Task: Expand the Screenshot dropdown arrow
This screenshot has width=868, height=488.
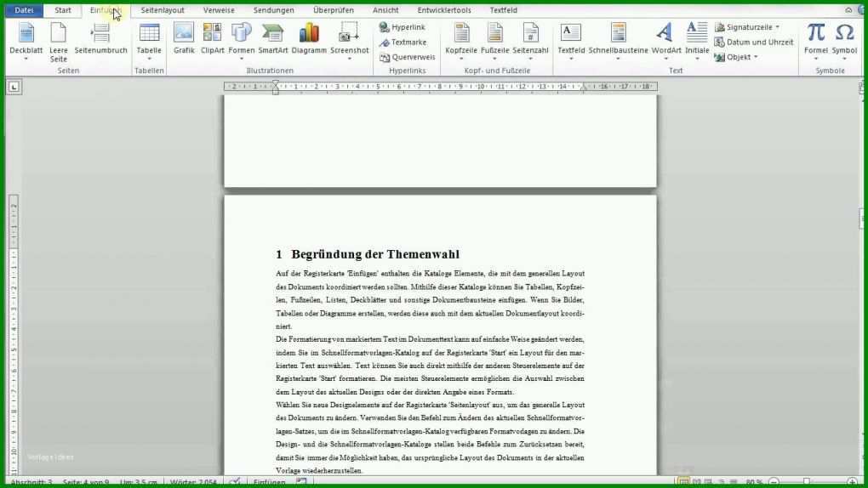Action: pos(349,59)
